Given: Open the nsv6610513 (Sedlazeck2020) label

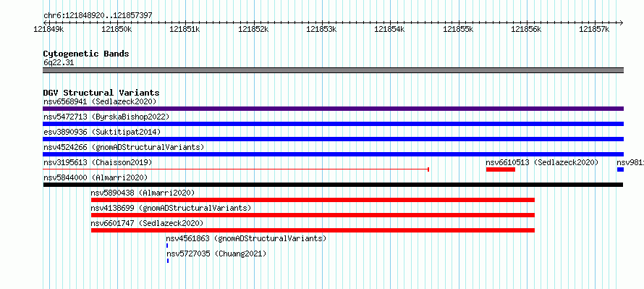Looking at the screenshot, I should tap(542, 162).
